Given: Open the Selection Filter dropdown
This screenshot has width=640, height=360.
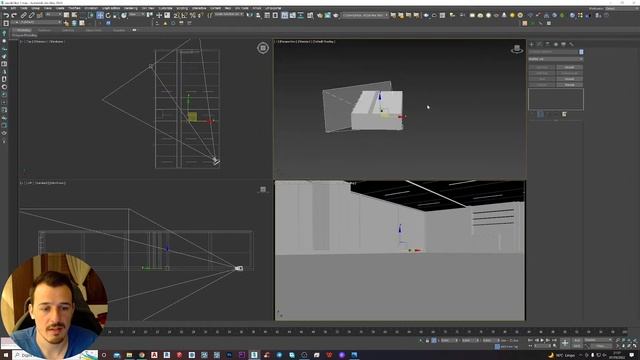Looking at the screenshot, I should [53, 14].
